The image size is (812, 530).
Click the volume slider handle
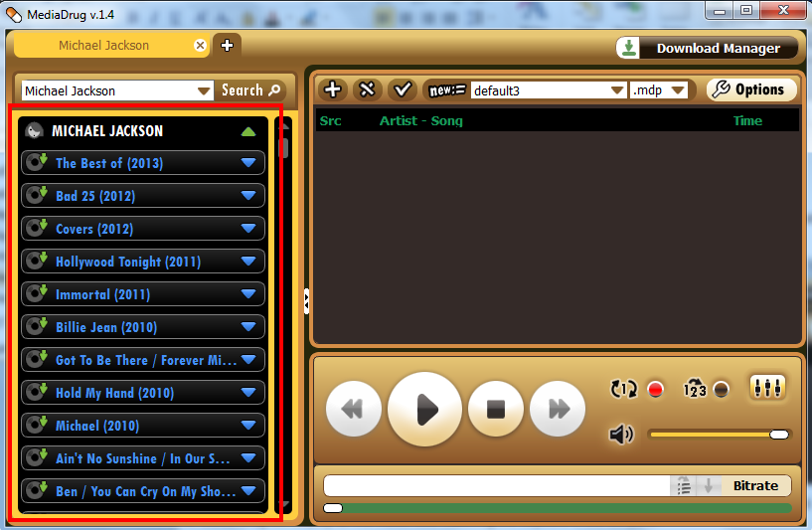[779, 435]
